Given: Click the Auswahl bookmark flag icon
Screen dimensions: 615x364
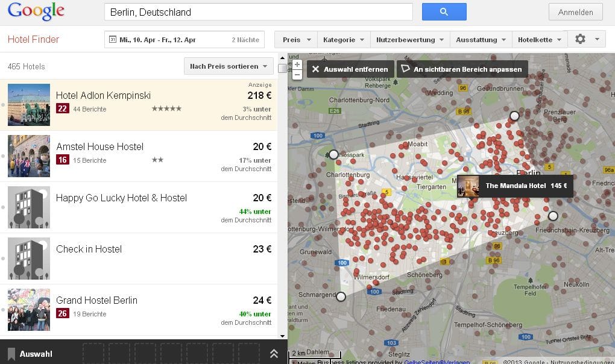Looking at the screenshot, I should 11,354.
